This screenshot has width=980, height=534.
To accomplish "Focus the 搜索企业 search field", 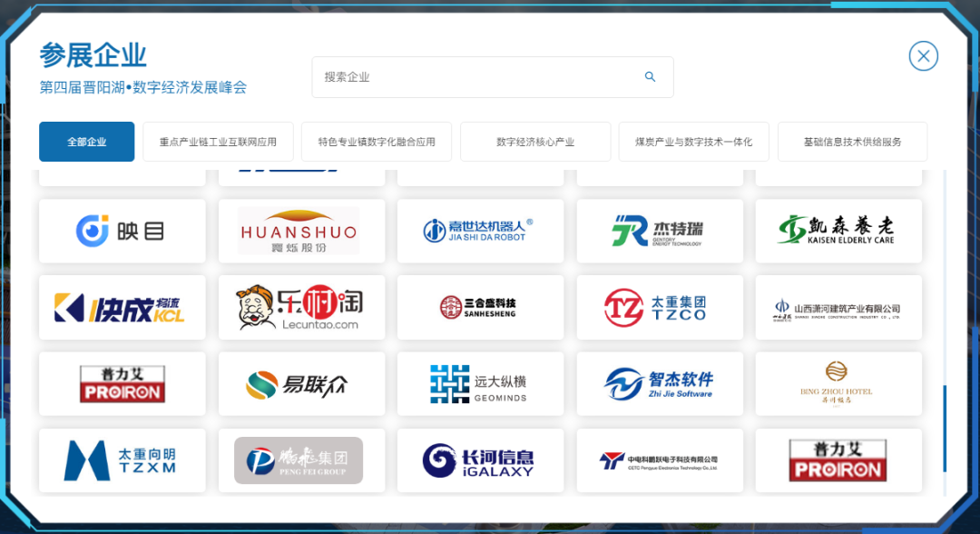I will (x=493, y=77).
